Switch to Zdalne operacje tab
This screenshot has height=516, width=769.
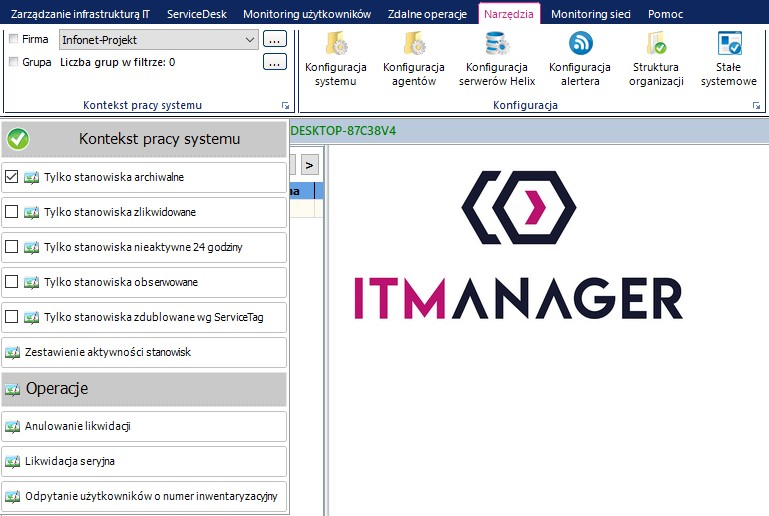click(x=427, y=14)
